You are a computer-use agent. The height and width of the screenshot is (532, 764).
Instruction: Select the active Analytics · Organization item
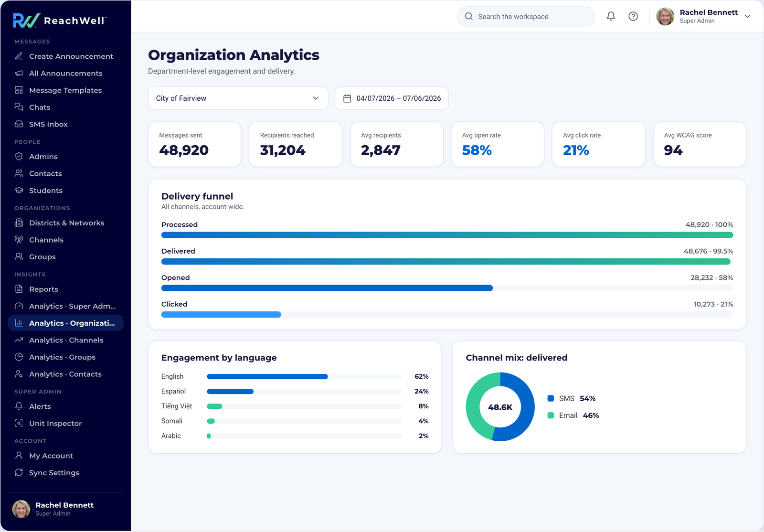[x=66, y=323]
